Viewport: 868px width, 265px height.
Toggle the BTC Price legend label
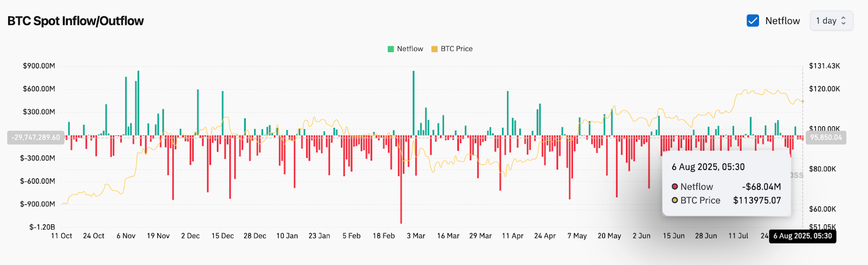click(x=456, y=49)
